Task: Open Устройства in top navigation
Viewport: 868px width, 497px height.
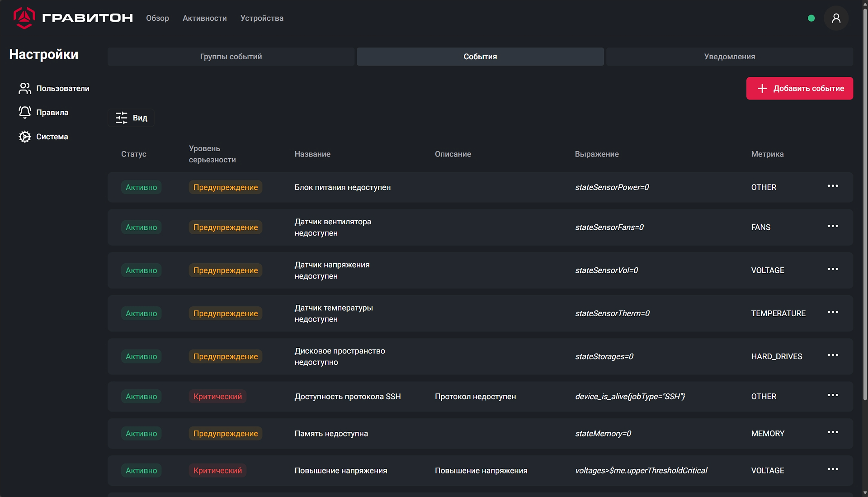Action: click(x=262, y=18)
